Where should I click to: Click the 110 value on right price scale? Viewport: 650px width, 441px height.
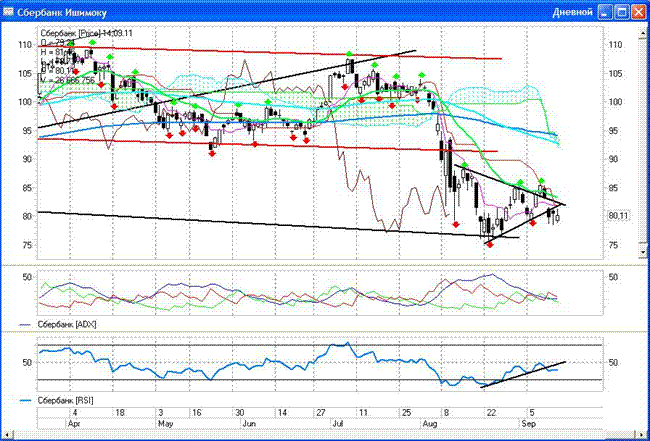click(616, 45)
